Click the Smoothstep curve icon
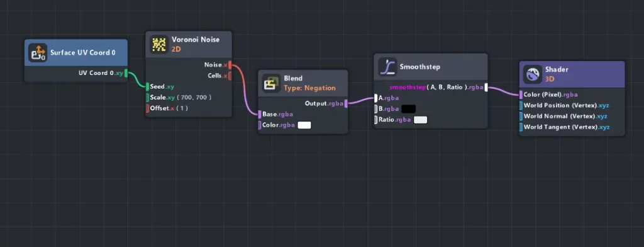 387,67
